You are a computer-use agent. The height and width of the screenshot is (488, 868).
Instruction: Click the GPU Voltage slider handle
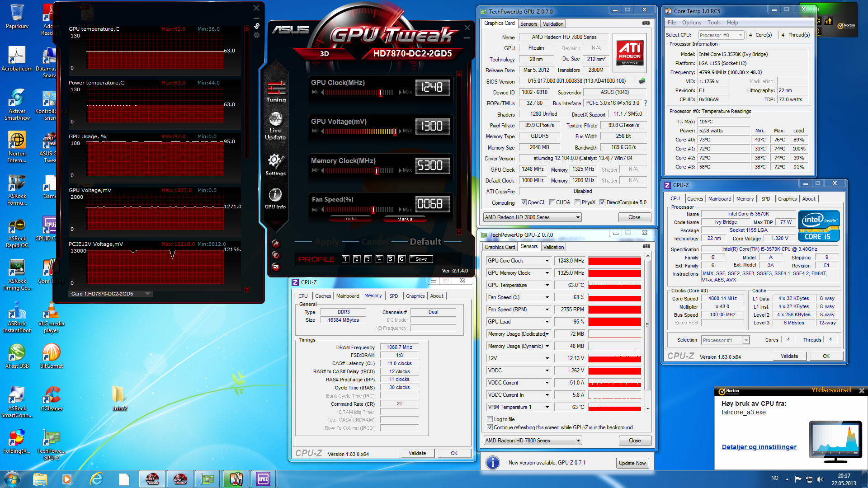tap(394, 131)
